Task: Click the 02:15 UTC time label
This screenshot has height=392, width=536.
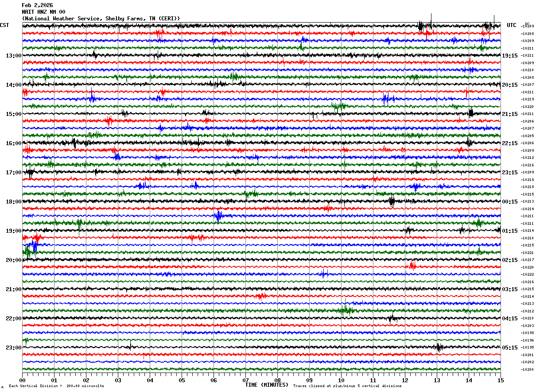Action: coord(510,260)
